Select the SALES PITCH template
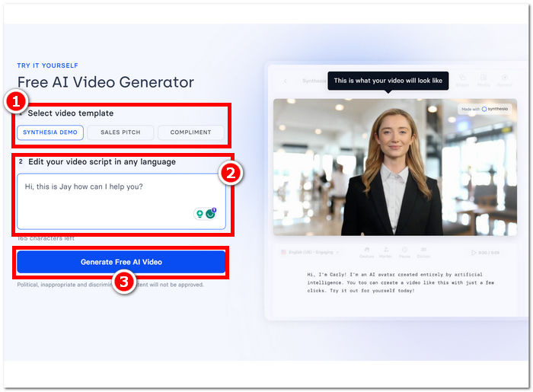Screen dimensions: 533x392 click(120, 132)
